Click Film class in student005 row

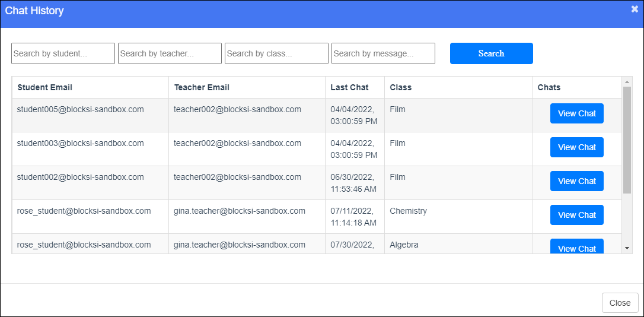(397, 109)
